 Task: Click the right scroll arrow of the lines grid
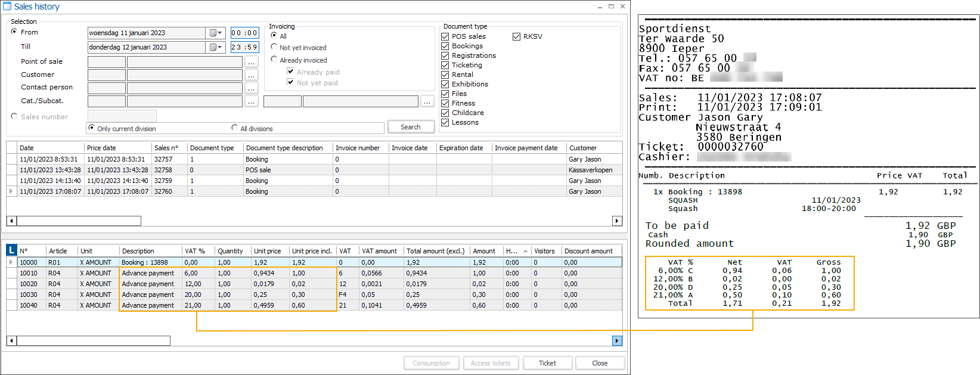click(617, 340)
